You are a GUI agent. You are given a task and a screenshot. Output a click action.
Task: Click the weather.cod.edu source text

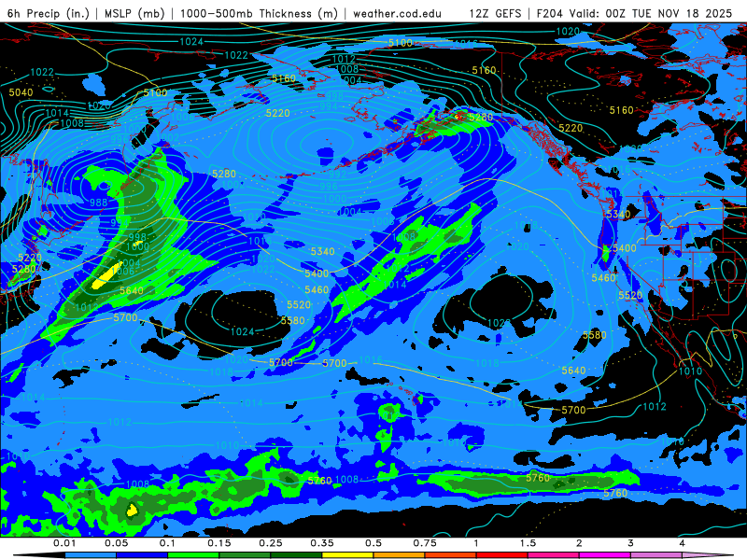tap(397, 13)
